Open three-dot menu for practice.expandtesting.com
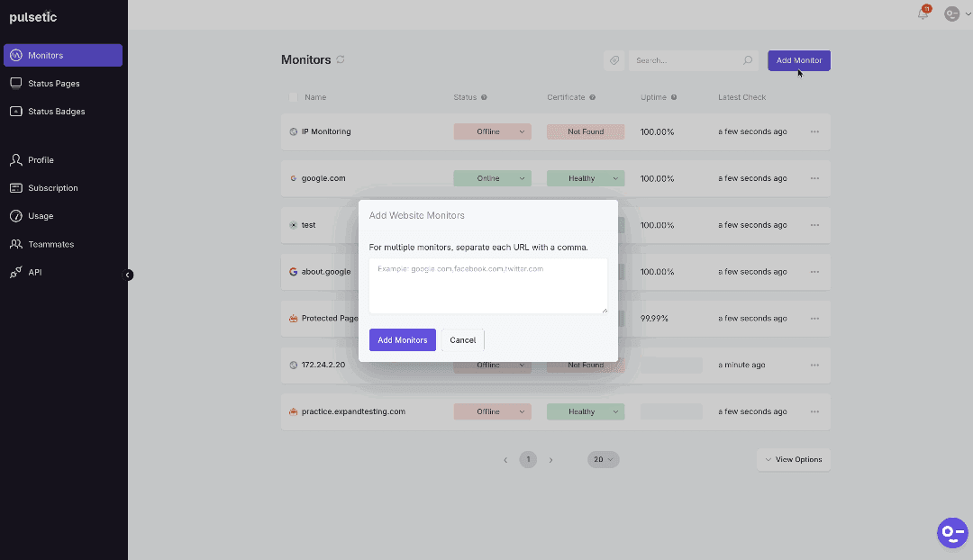The width and height of the screenshot is (973, 560). (x=814, y=411)
